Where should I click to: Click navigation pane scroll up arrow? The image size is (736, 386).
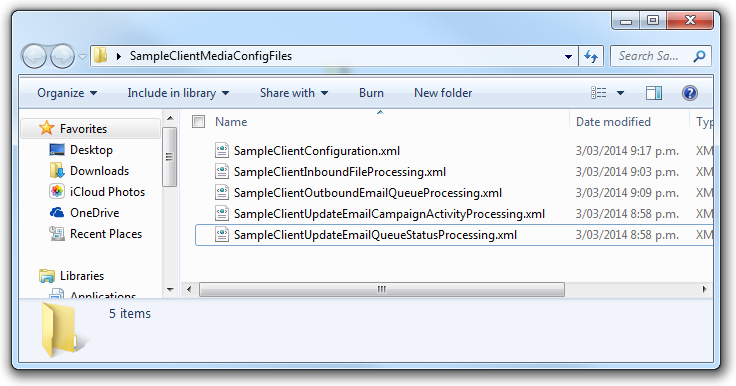pos(170,118)
